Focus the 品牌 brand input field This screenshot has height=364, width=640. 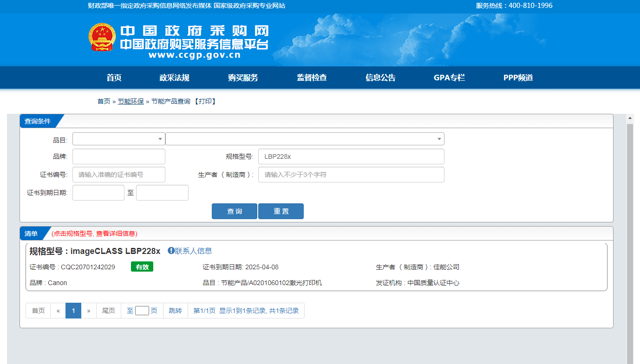point(118,156)
